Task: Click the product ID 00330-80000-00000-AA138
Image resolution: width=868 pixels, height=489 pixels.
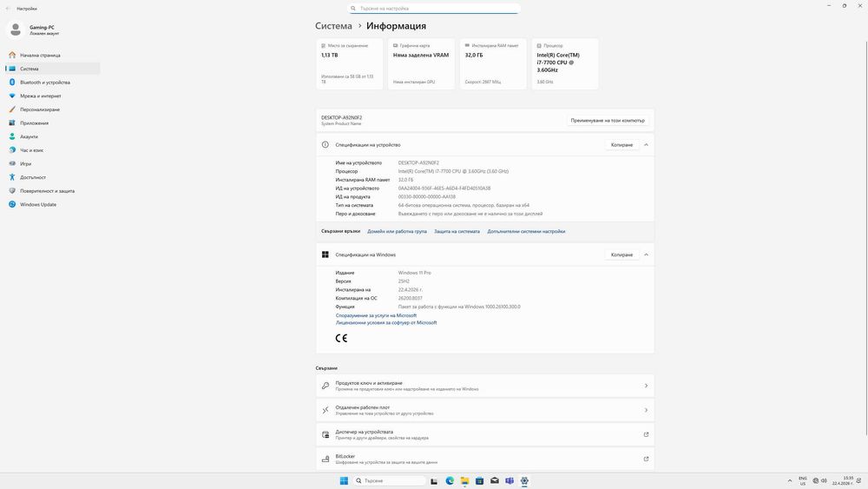Action: (x=427, y=196)
